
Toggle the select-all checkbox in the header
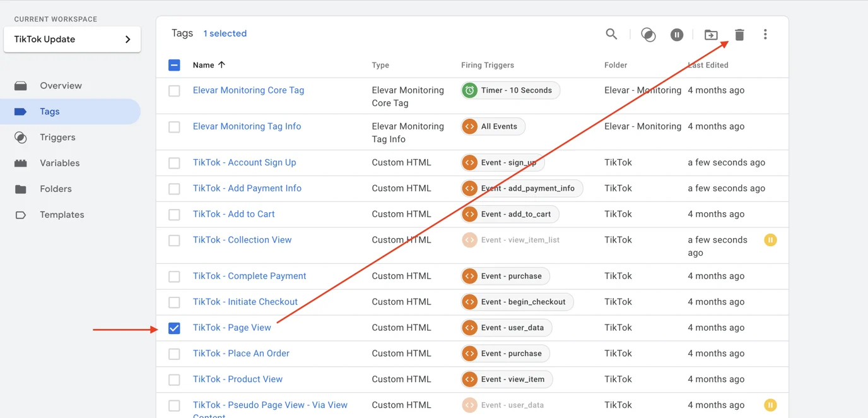pos(174,65)
